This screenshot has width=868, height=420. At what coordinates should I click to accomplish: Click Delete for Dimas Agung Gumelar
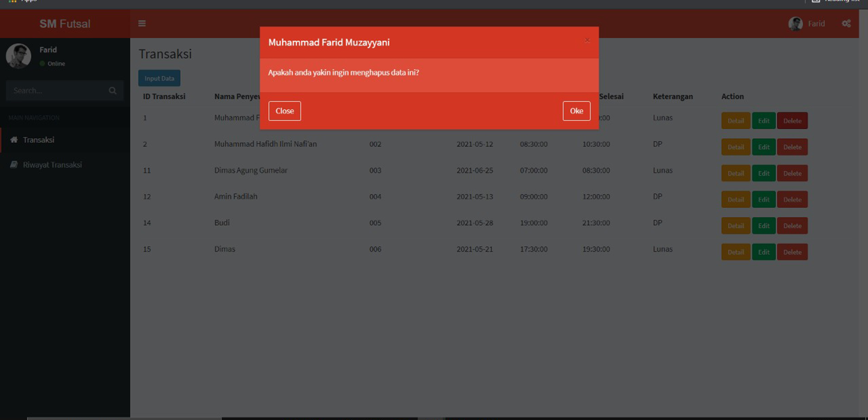(792, 173)
